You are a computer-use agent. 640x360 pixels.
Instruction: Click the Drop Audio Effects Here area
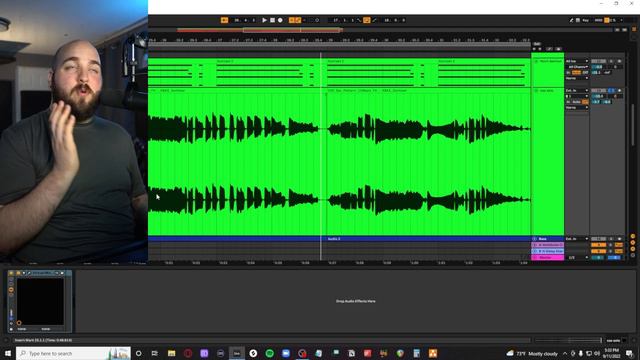click(x=356, y=301)
